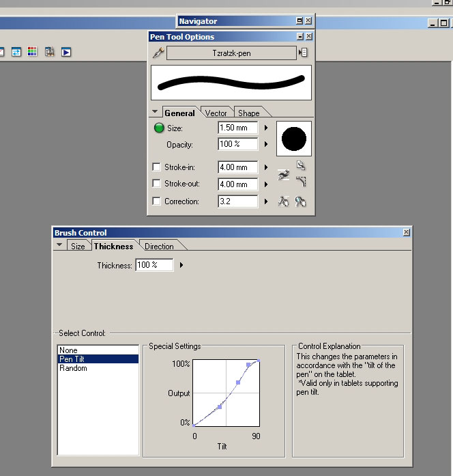
Task: Open Pen Tool Options panel menu icon
Action: pos(303,53)
